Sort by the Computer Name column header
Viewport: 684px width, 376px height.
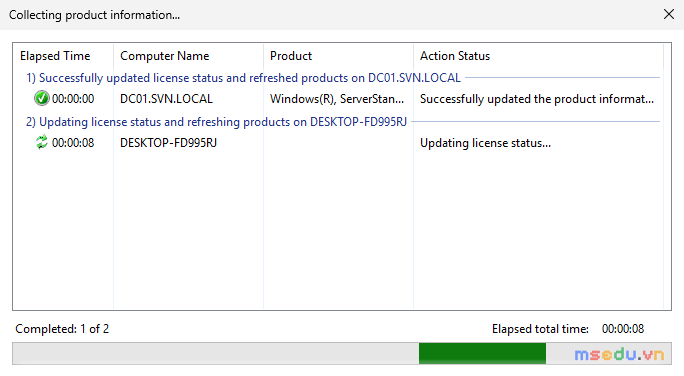188,56
